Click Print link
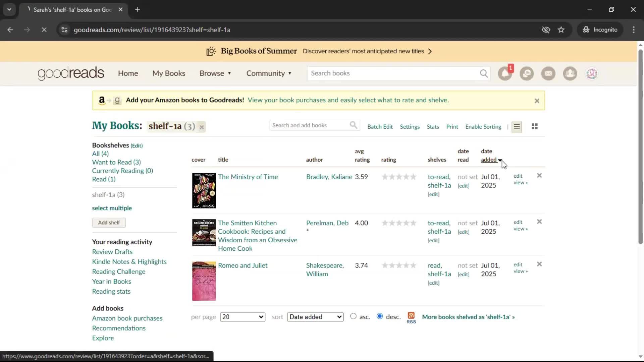Screen dimensions: 644x362 (x=452, y=127)
